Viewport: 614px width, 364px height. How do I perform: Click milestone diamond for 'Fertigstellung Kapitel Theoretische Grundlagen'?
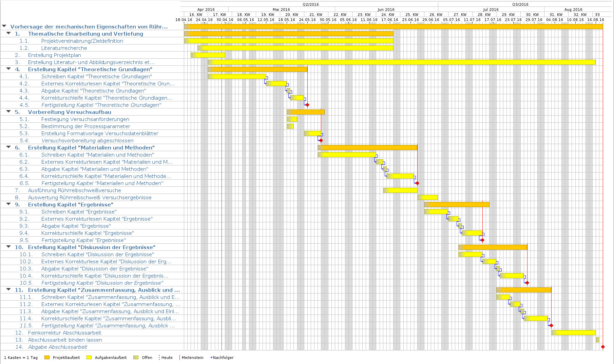307,105
